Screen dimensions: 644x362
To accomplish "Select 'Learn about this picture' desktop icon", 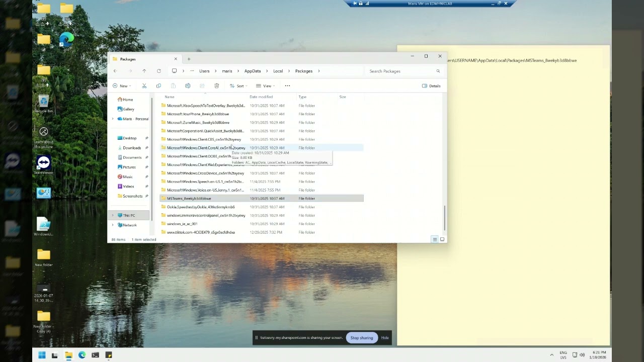I will pos(43,137).
